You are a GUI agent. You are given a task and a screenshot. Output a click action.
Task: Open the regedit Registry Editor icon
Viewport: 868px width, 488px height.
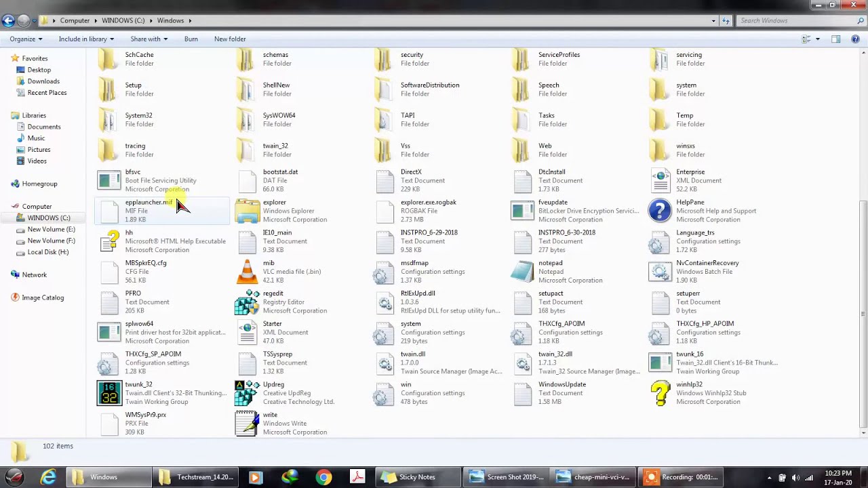(247, 302)
